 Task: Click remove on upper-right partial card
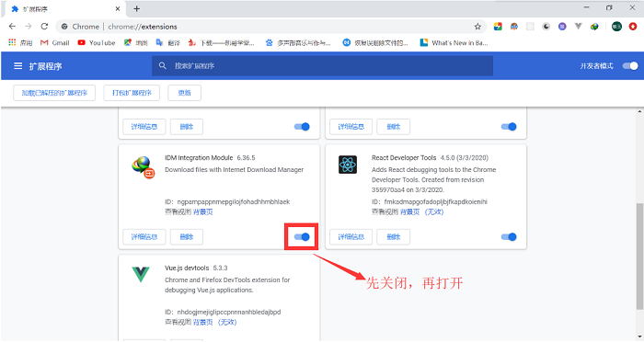coord(394,127)
